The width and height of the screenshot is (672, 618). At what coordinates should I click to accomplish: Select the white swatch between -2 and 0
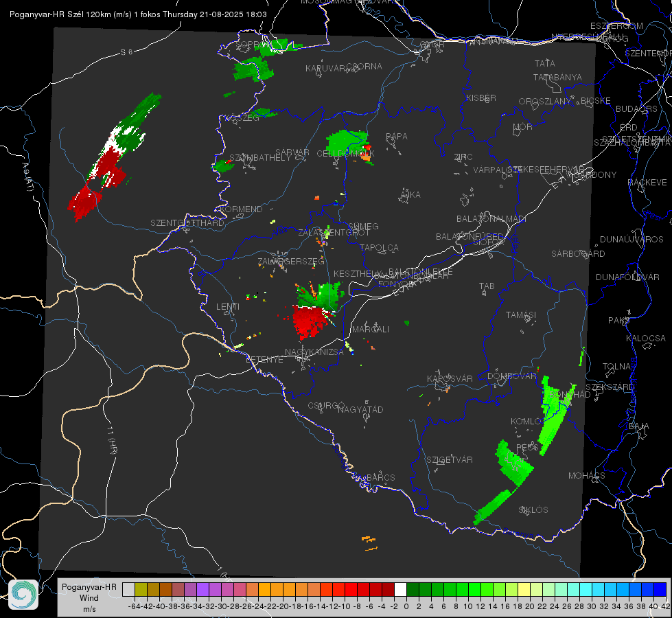coord(400,589)
